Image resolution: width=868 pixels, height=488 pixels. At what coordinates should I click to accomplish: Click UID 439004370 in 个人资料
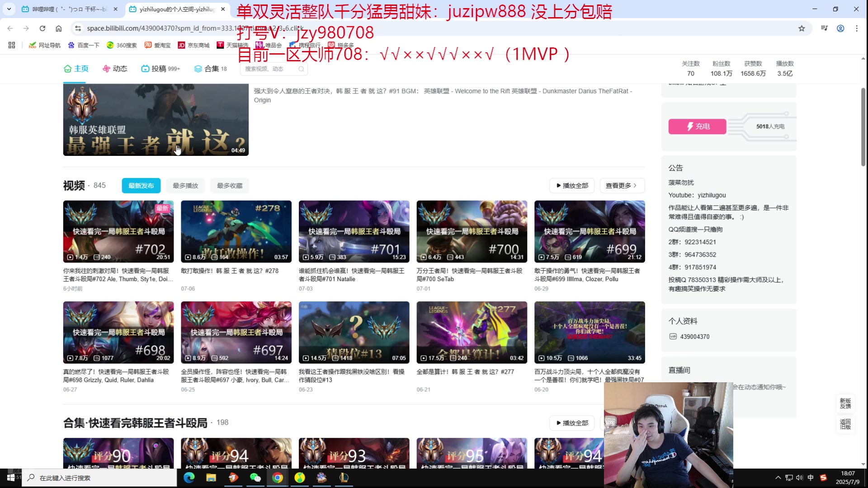694,337
